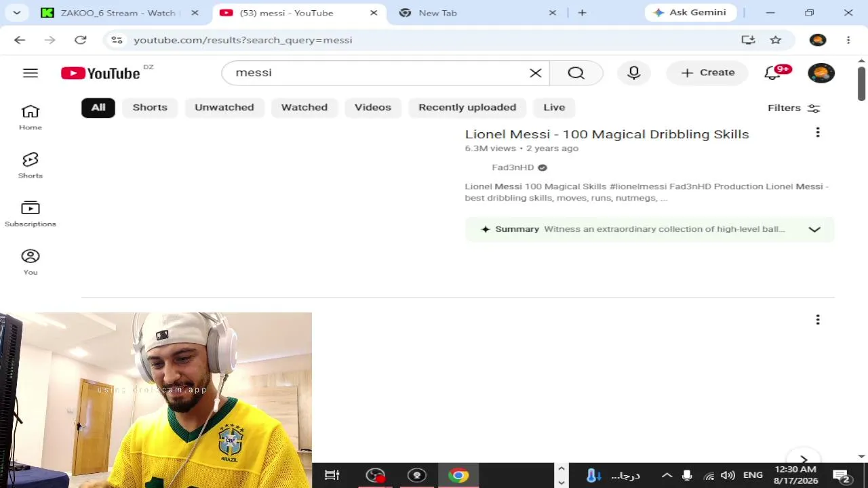Open the network tray icon
This screenshot has height=488, width=868.
[709, 475]
